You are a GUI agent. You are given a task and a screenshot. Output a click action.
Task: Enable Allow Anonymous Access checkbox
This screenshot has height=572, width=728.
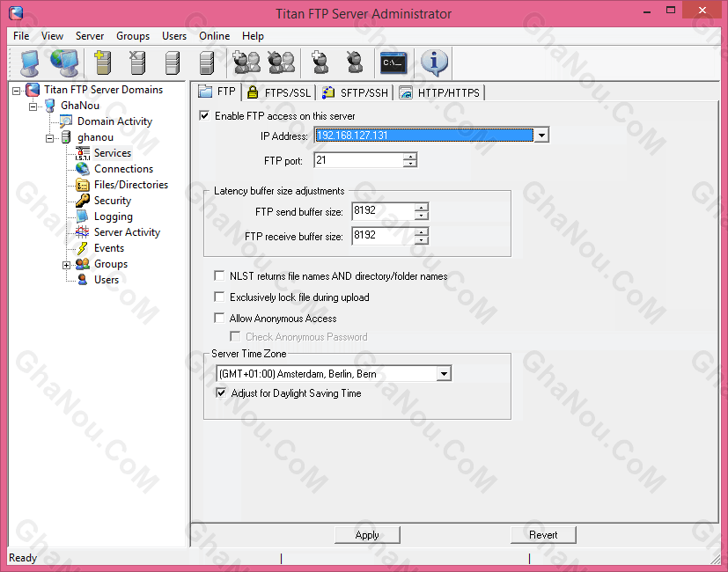[219, 318]
